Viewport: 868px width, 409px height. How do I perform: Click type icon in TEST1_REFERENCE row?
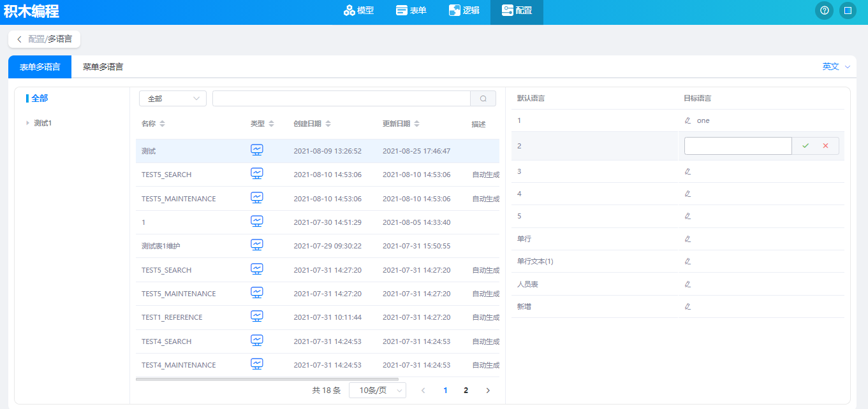pyautogui.click(x=257, y=317)
